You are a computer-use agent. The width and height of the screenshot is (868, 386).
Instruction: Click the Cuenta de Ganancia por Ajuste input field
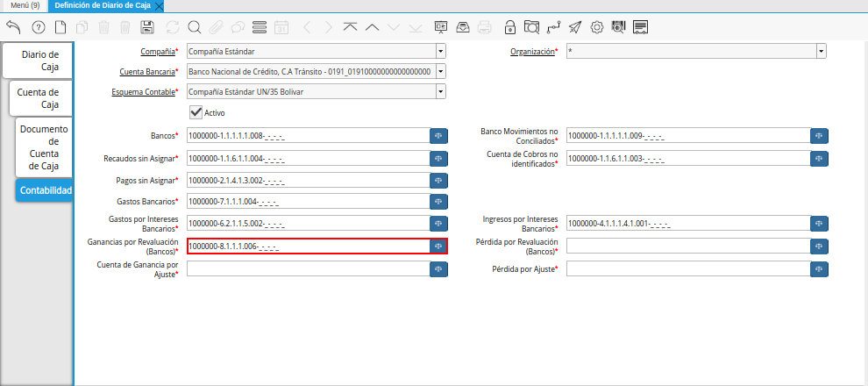pyautogui.click(x=308, y=268)
